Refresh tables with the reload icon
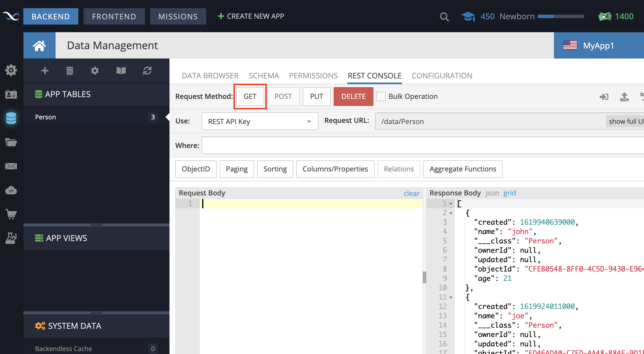Screen dimensions: 644x354 (x=147, y=71)
